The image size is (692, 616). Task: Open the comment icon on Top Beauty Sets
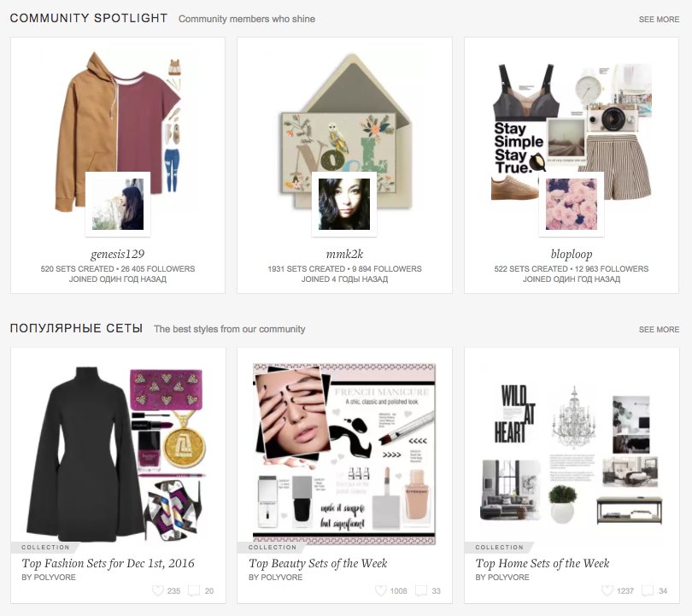[x=421, y=591]
